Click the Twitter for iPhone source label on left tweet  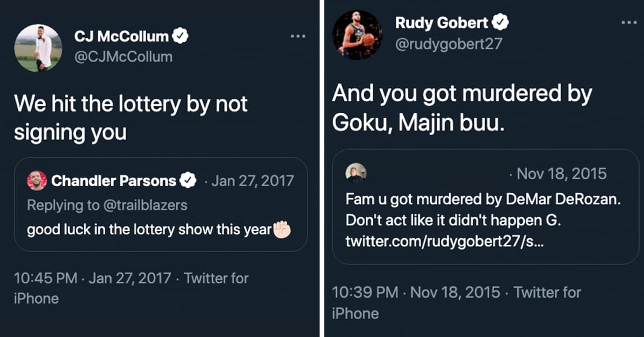coord(216,279)
